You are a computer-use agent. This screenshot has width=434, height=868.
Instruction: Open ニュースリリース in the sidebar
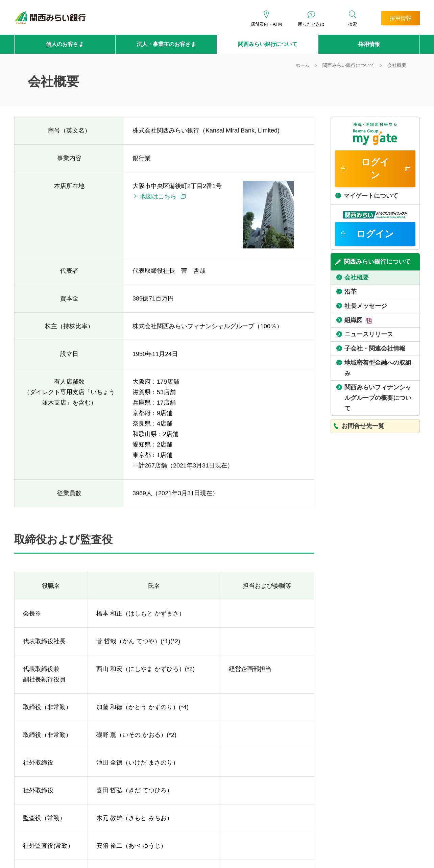tap(375, 334)
